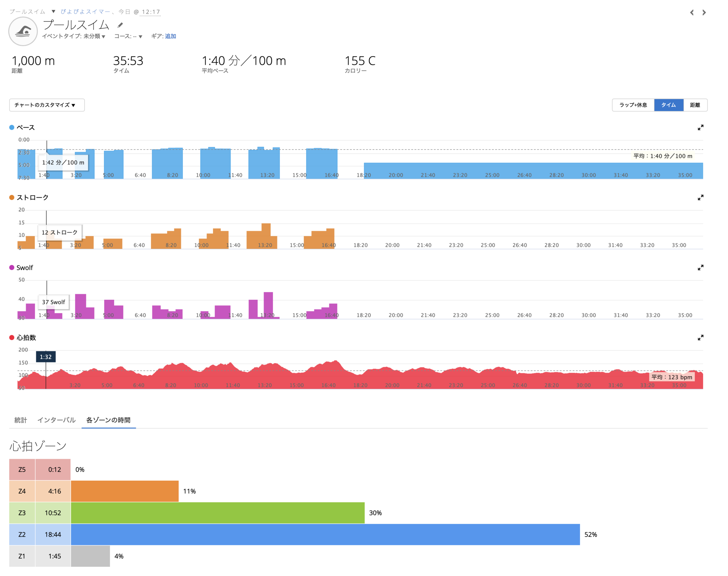Expand the Swolf chart to fullscreen
The height and width of the screenshot is (576, 728).
700,268
